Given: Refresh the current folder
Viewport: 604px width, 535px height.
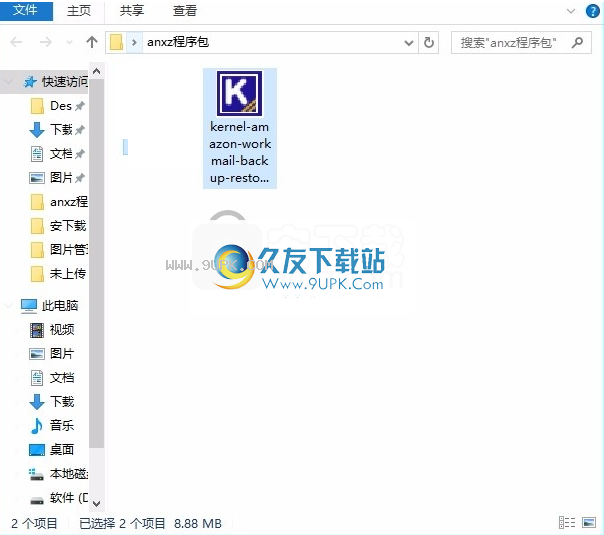Looking at the screenshot, I should tap(429, 42).
